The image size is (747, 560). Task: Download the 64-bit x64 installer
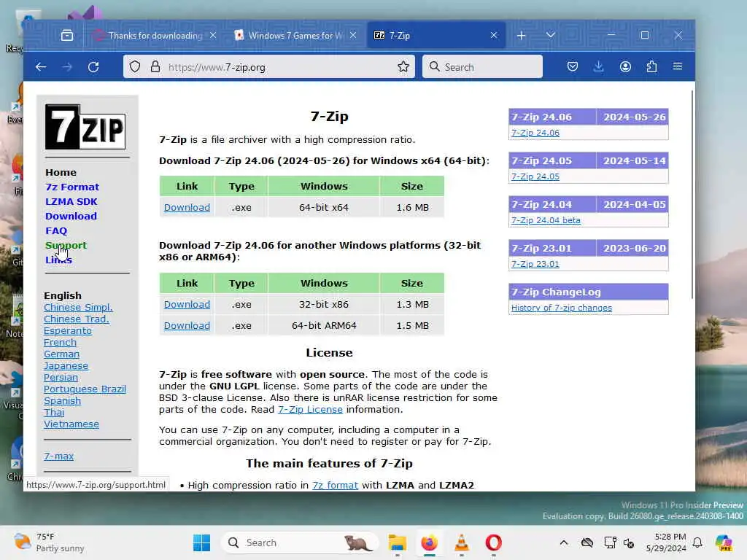(187, 208)
